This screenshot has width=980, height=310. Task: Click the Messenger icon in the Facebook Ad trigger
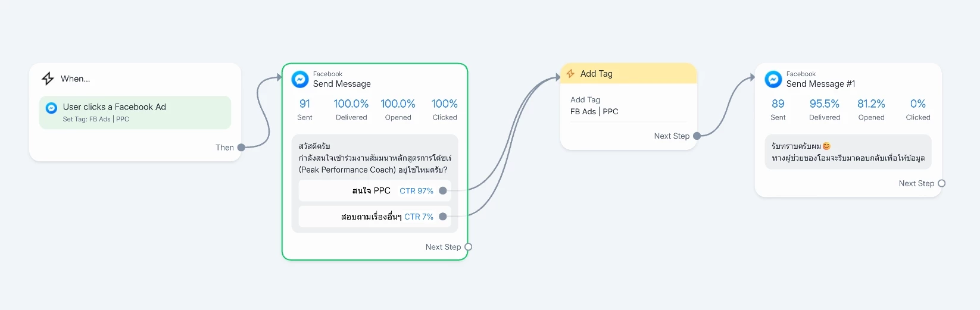pyautogui.click(x=52, y=108)
